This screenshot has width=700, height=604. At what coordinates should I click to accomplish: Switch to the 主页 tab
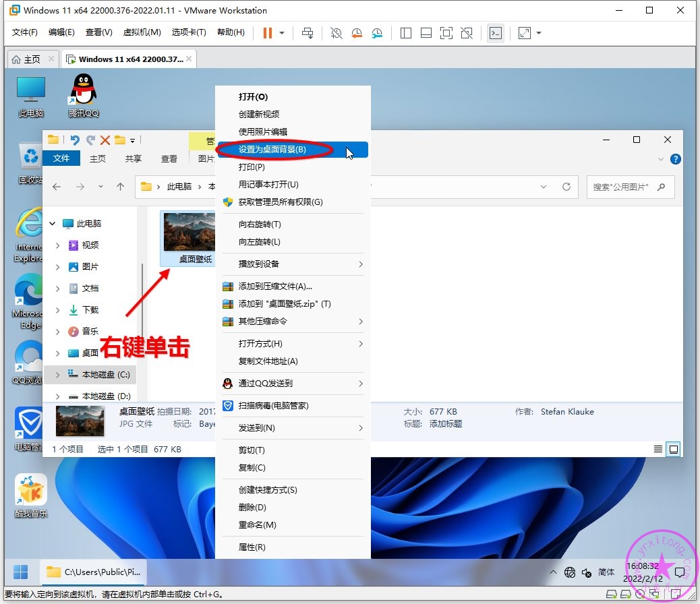coord(32,59)
